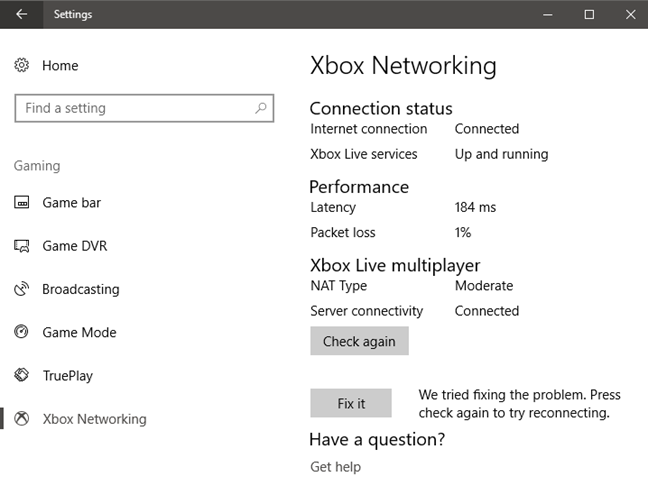The image size is (648, 504).
Task: Select Broadcasting in the sidebar
Action: coord(81,289)
